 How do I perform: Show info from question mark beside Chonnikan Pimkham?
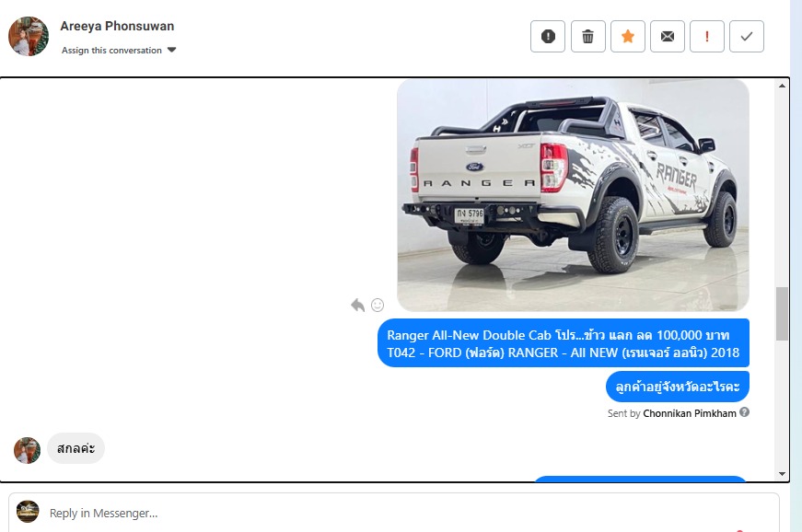point(745,412)
